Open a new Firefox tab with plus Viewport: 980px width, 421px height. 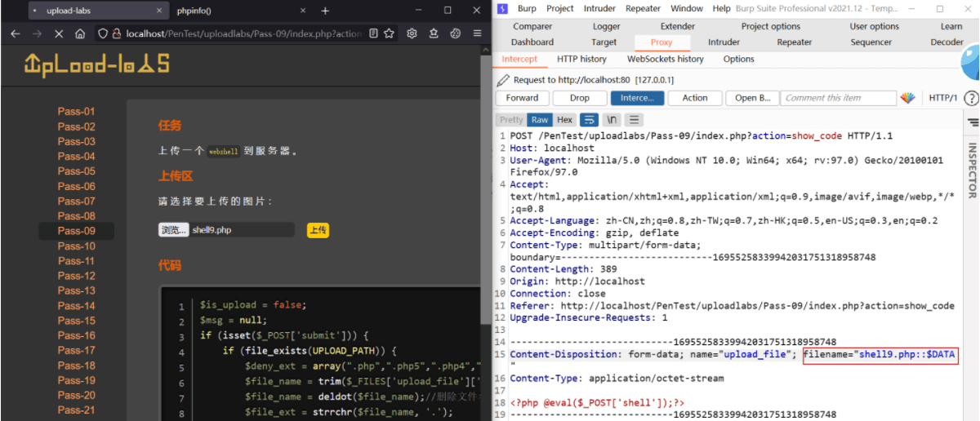[x=325, y=11]
